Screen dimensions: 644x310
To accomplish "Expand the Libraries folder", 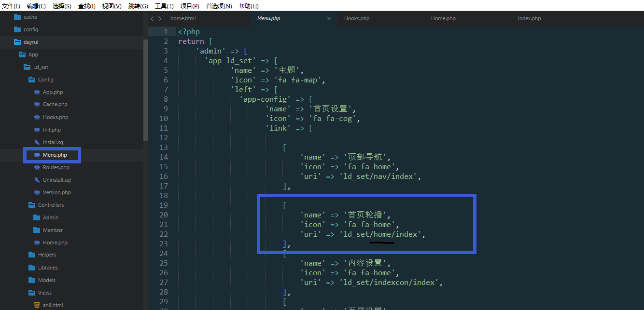I will point(32,268).
